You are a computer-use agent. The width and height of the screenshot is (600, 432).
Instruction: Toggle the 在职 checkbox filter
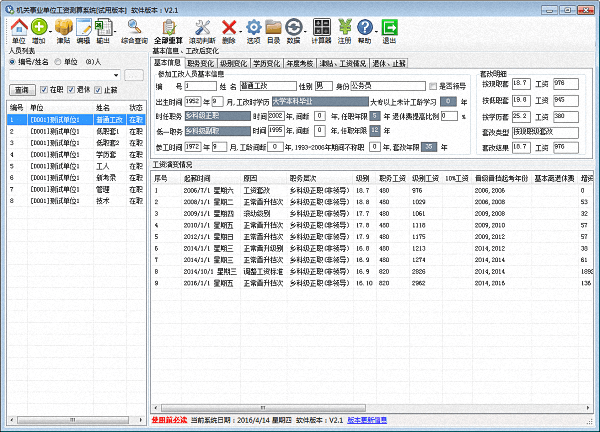click(x=42, y=90)
